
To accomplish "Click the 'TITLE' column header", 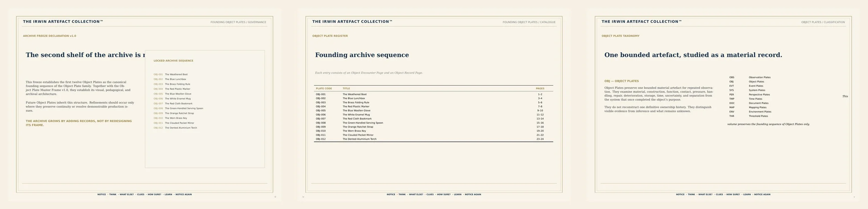I will tap(346, 89).
